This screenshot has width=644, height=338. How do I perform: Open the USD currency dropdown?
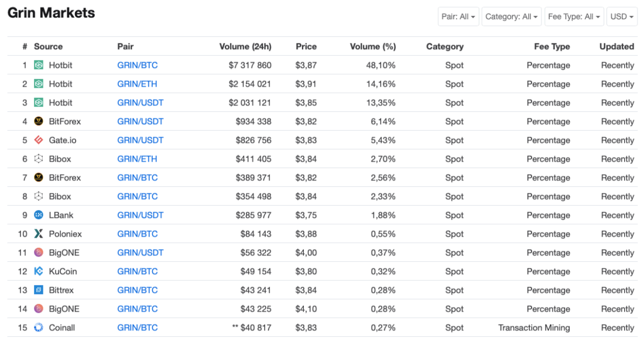pyautogui.click(x=622, y=16)
